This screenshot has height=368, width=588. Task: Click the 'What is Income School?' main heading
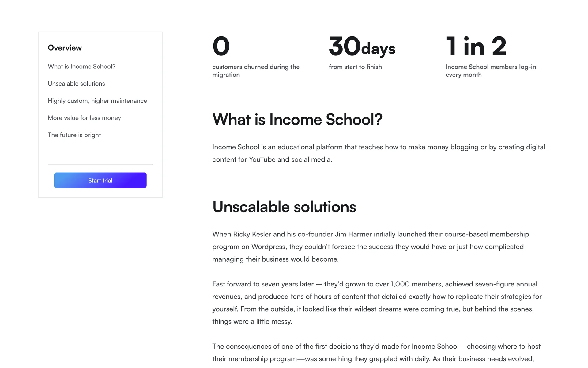tap(297, 120)
